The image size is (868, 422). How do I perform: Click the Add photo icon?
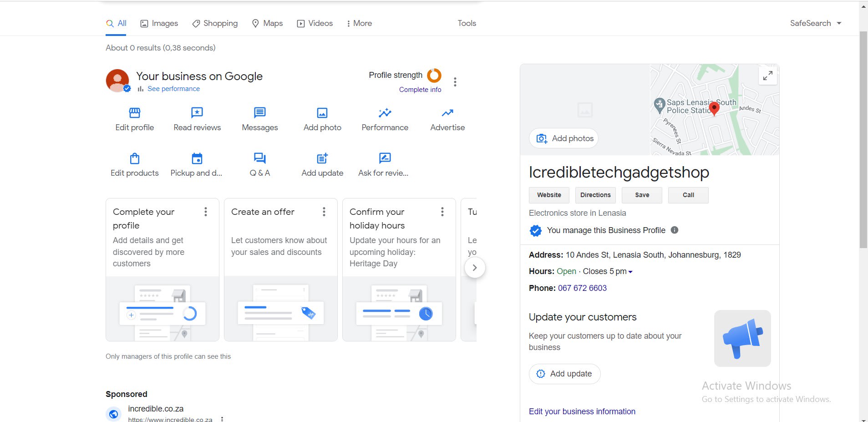pos(322,112)
